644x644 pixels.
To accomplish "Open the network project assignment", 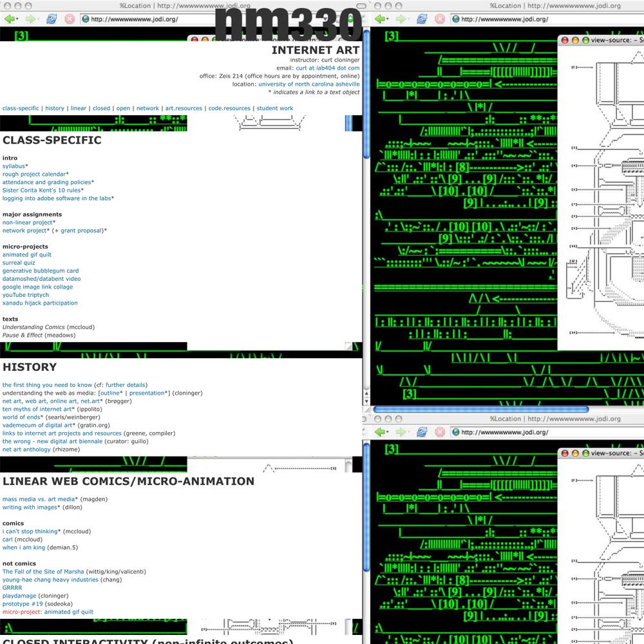I will click(x=26, y=231).
